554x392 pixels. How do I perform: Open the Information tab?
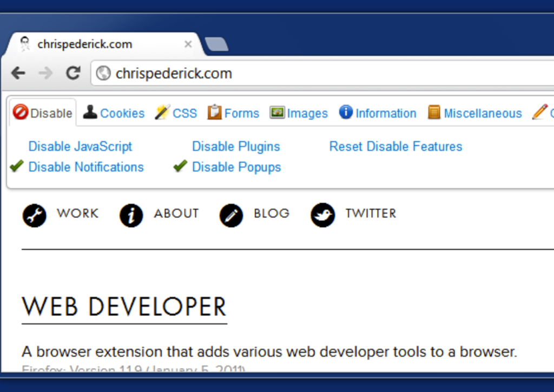click(x=377, y=113)
